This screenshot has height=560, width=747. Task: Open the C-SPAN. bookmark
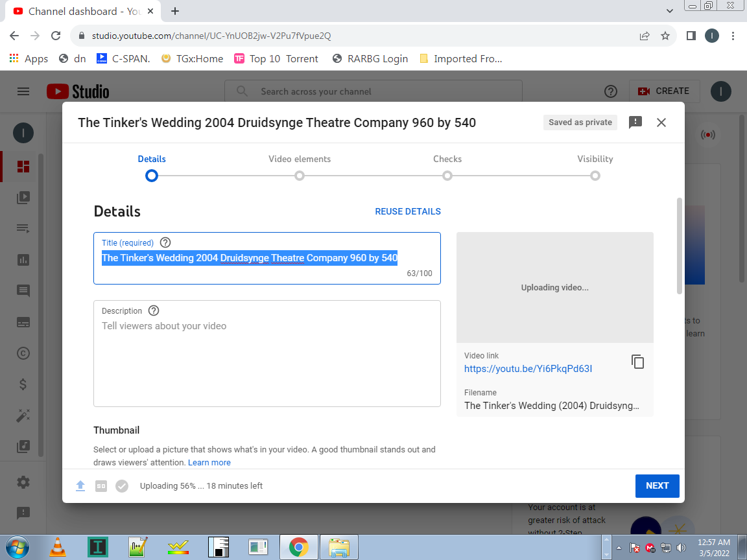pos(123,58)
